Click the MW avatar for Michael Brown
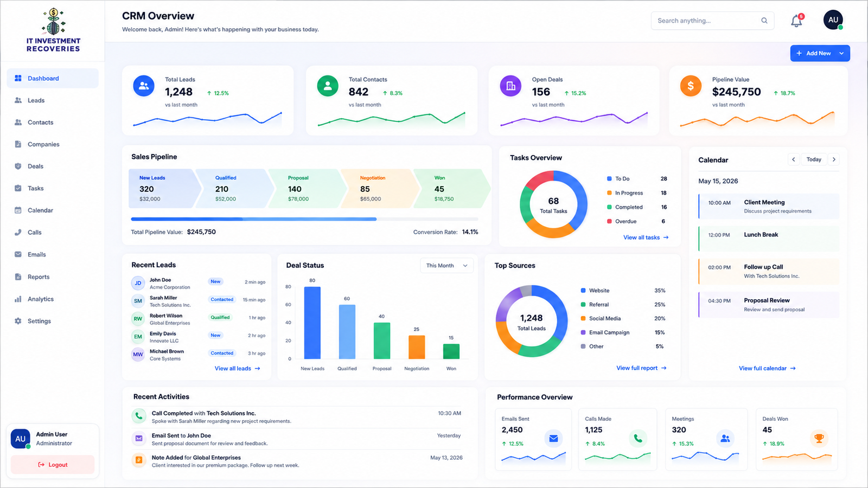Screen dimensions: 868x488 [138, 355]
